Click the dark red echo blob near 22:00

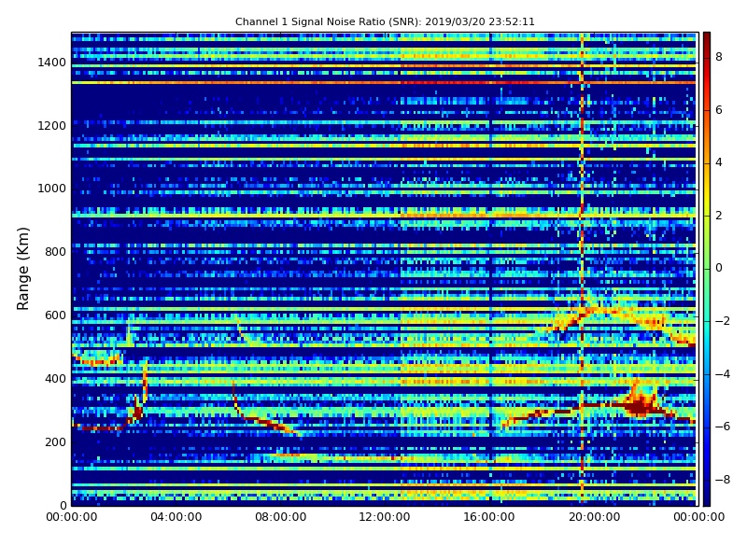click(639, 406)
